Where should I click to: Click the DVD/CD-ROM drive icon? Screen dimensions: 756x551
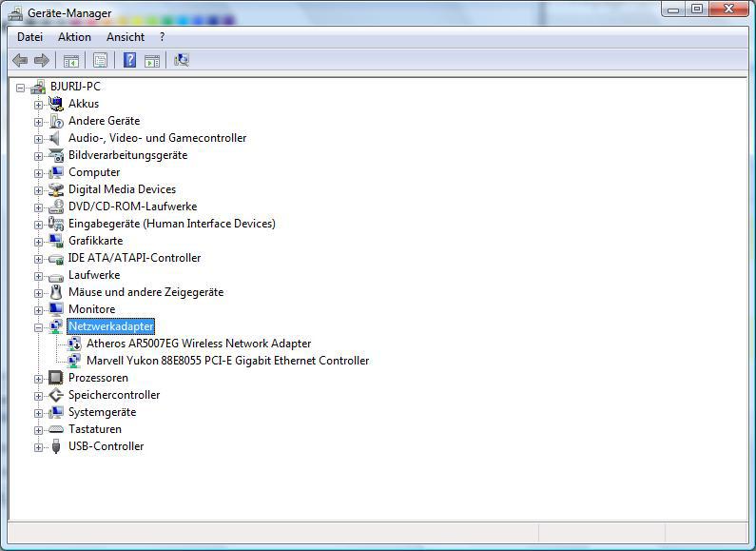(56, 207)
